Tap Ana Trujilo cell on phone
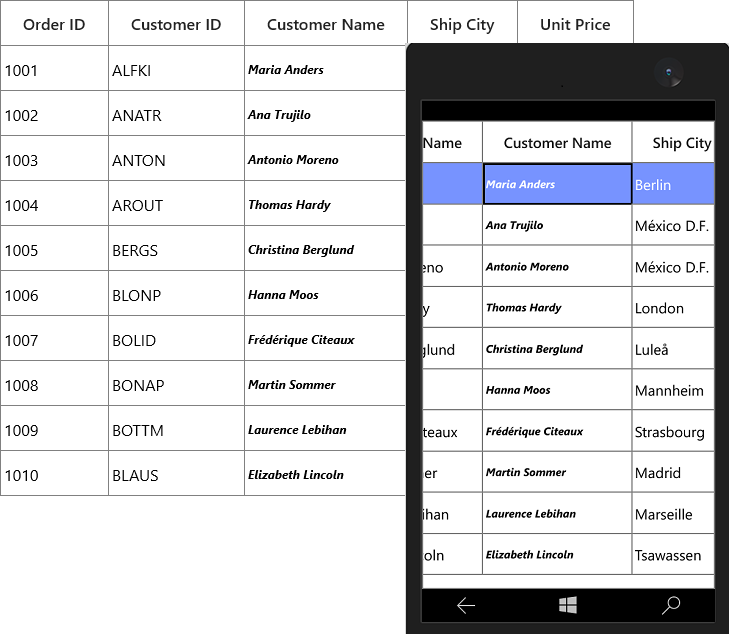Viewport: 729px width, 634px height. tap(557, 225)
